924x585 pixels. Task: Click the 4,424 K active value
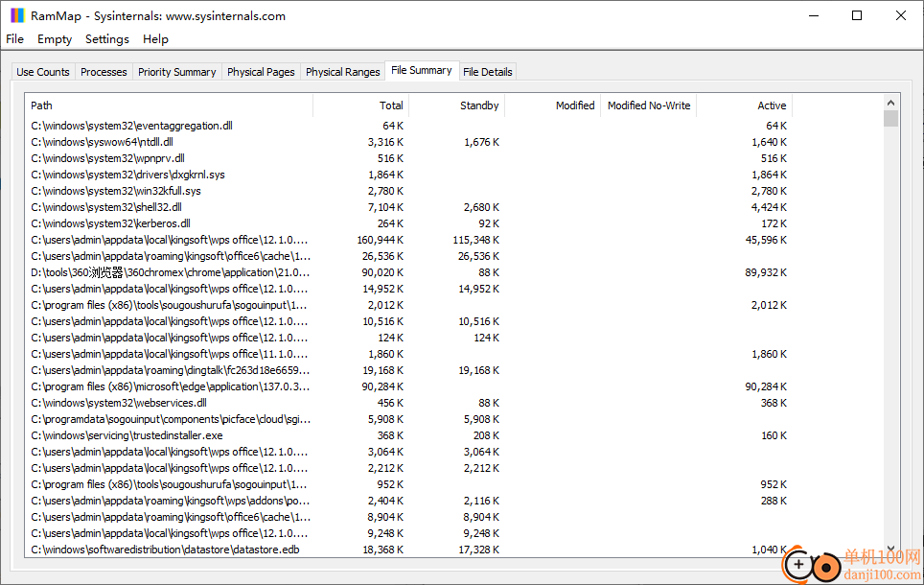(x=769, y=207)
